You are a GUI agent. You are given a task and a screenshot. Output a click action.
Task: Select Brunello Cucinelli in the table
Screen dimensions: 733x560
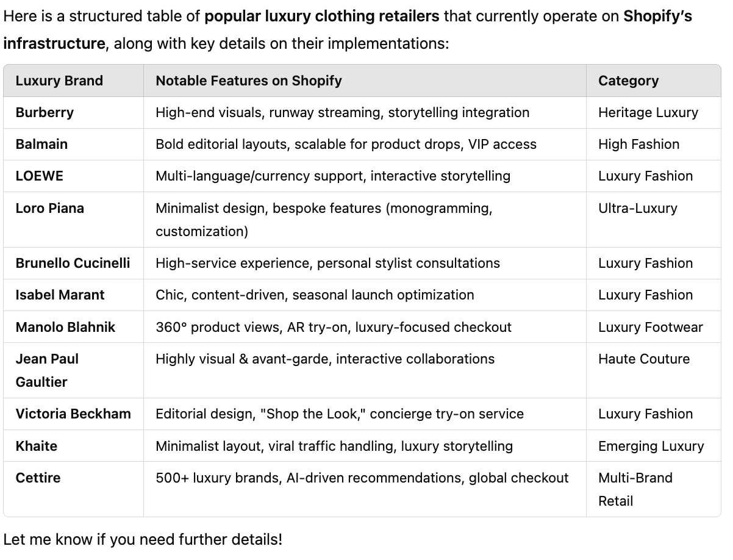(x=73, y=263)
